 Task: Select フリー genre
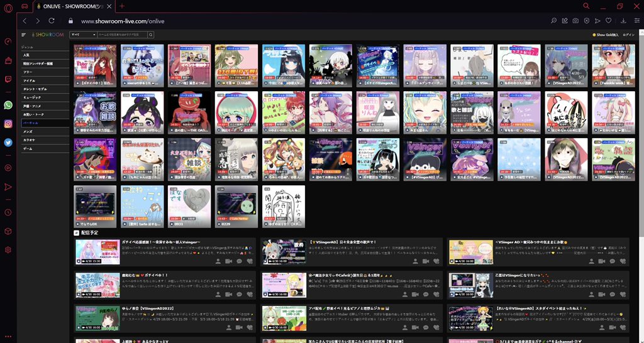(x=45, y=72)
